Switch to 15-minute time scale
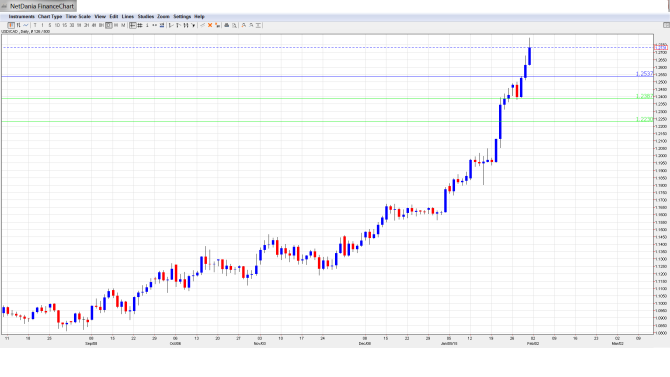 pos(65,25)
